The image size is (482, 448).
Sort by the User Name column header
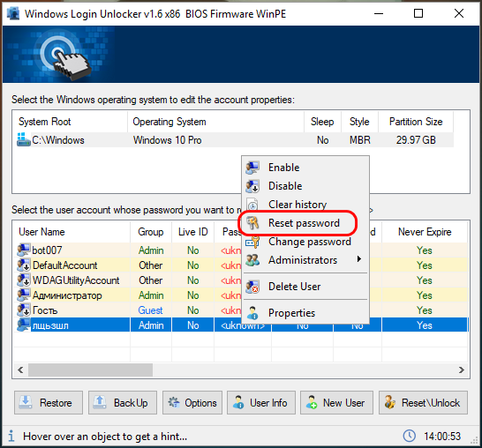point(72,232)
